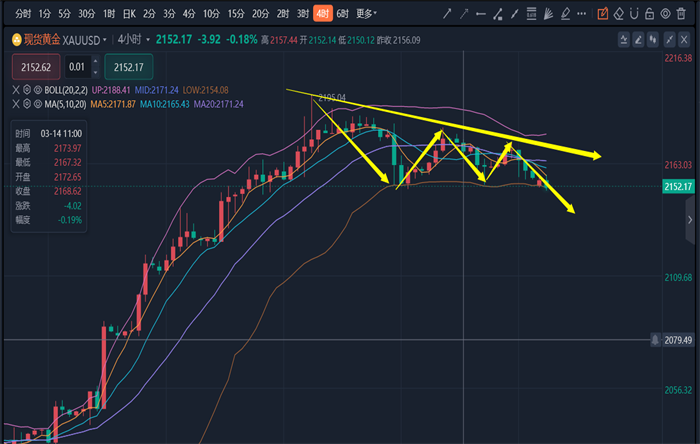Switch to the 30分 timeframe tab

click(x=87, y=14)
